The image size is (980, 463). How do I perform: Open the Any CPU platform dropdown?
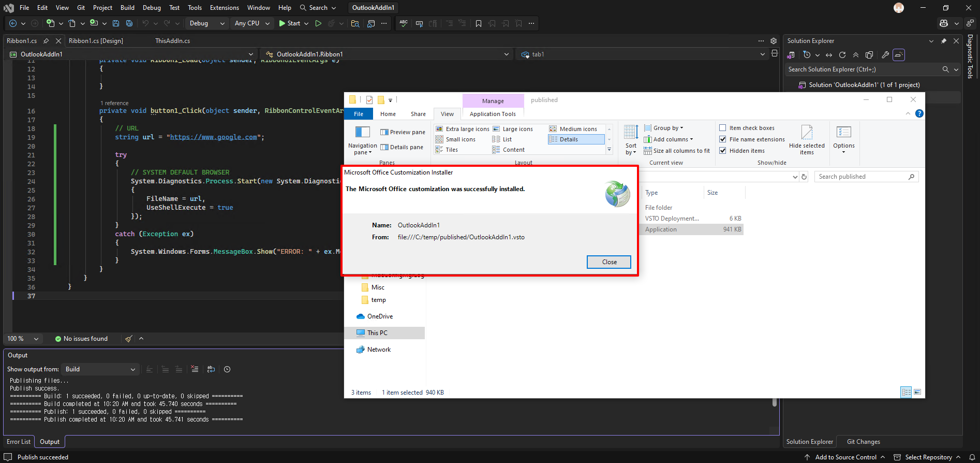[x=252, y=23]
